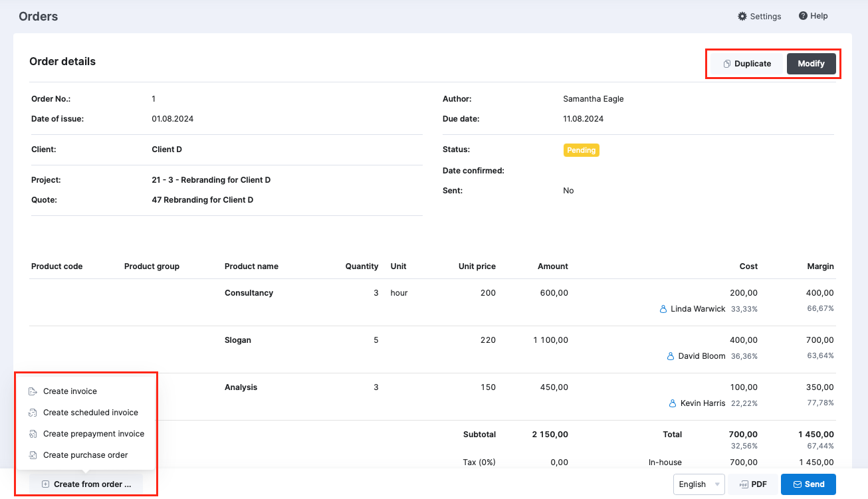Click the person icon beside David Bloom
Image resolution: width=868 pixels, height=499 pixels.
[x=671, y=356]
